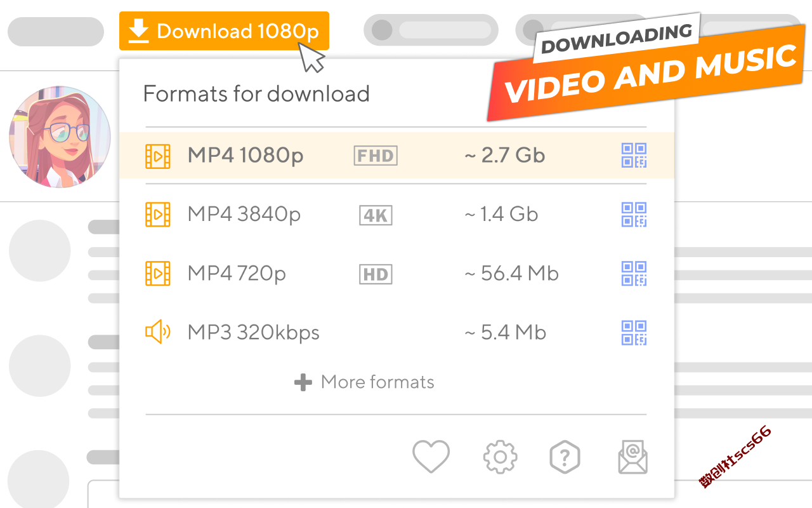Pick the MP3 320kbps audio format
The image size is (812, 508).
396,333
